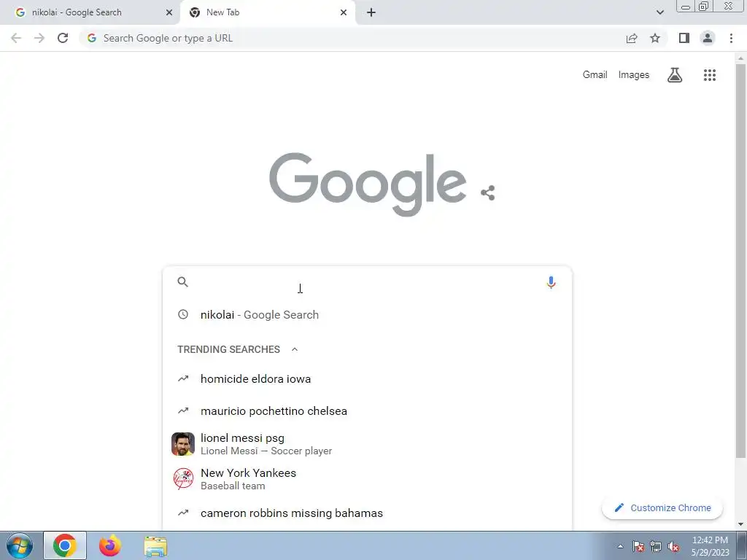
Task: Open a new tab with plus button
Action: (371, 12)
